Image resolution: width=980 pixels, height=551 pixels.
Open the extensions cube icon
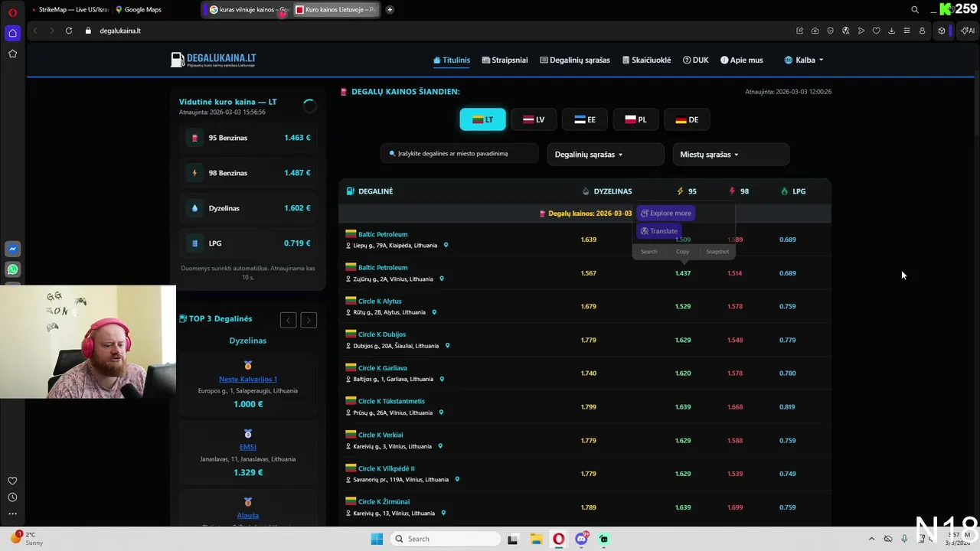click(942, 31)
